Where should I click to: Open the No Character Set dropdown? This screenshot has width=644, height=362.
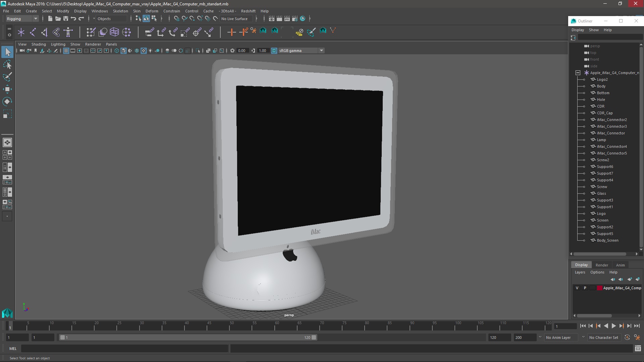[x=605, y=338]
